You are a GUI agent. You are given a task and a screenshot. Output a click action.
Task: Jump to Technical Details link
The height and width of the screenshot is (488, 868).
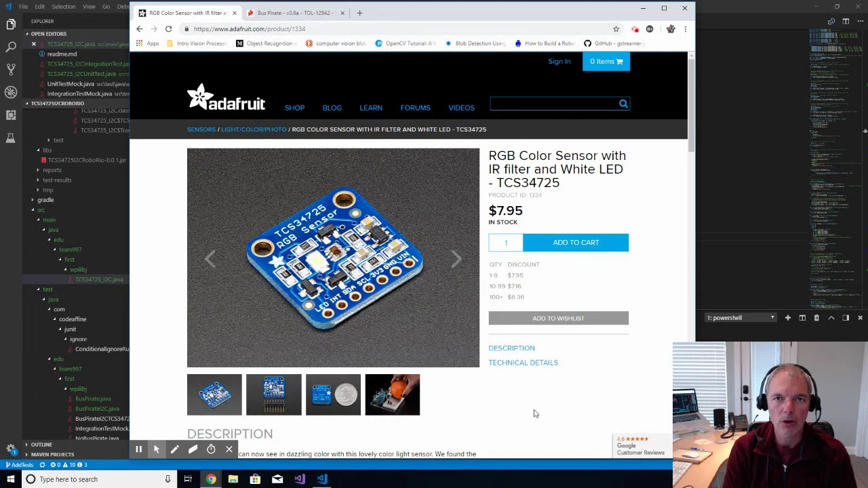point(523,363)
